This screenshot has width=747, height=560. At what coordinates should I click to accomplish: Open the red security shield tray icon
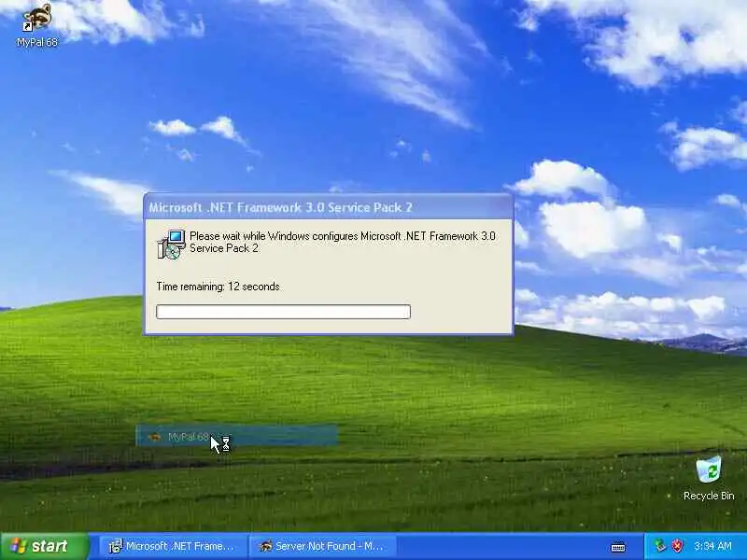pyautogui.click(x=677, y=546)
